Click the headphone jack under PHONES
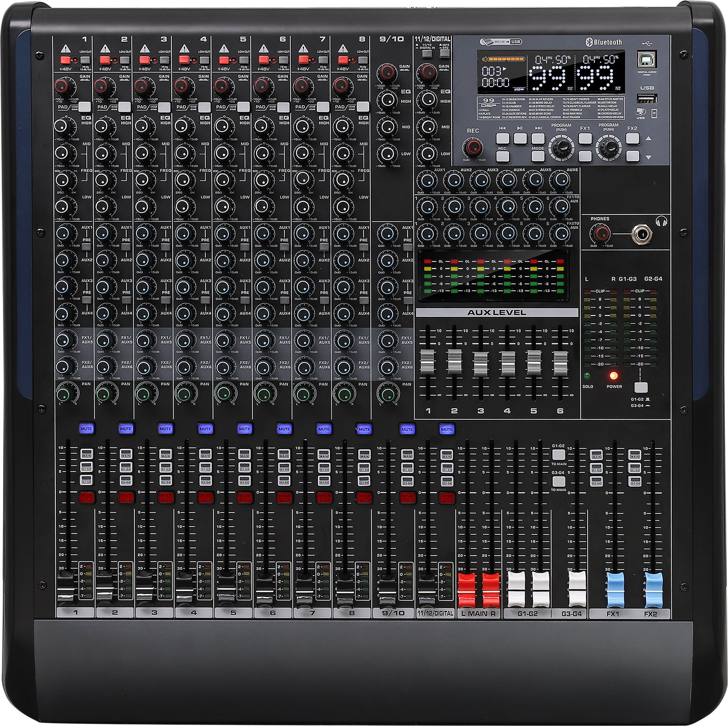728x726 pixels. pyautogui.click(x=642, y=235)
